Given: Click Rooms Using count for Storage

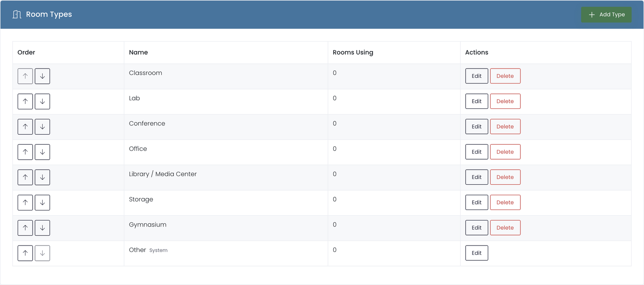Looking at the screenshot, I should (x=334, y=199).
